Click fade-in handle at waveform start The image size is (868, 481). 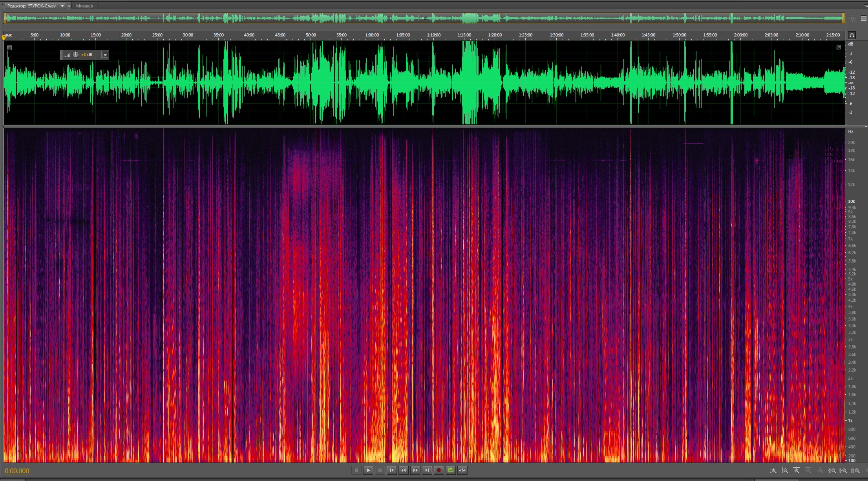tap(9, 48)
